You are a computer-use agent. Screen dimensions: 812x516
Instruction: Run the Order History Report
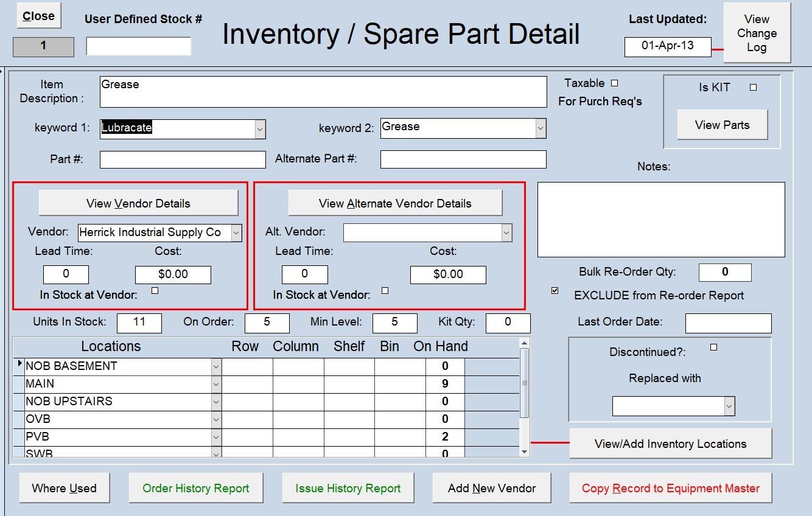[x=195, y=487]
